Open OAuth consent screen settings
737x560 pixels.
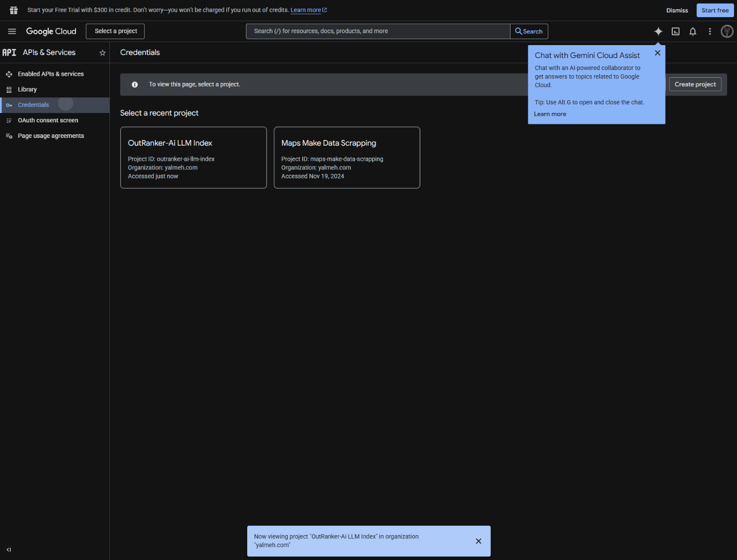(48, 120)
